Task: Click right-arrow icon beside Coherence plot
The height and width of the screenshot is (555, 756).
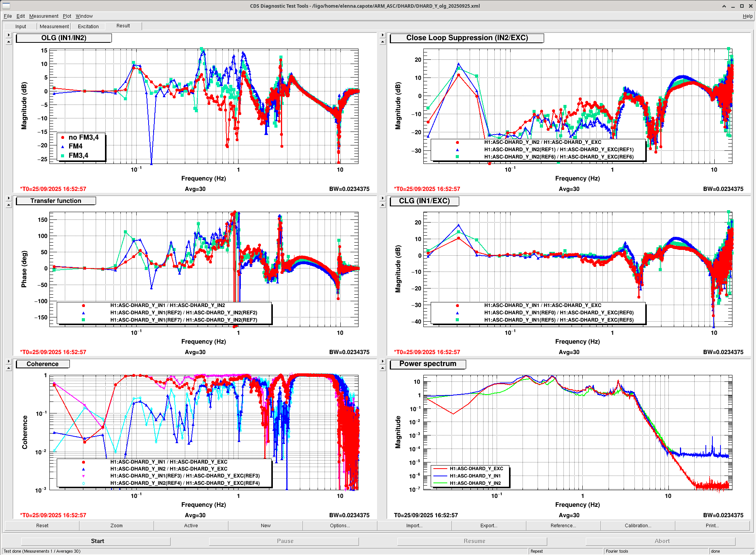Action: [9, 361]
